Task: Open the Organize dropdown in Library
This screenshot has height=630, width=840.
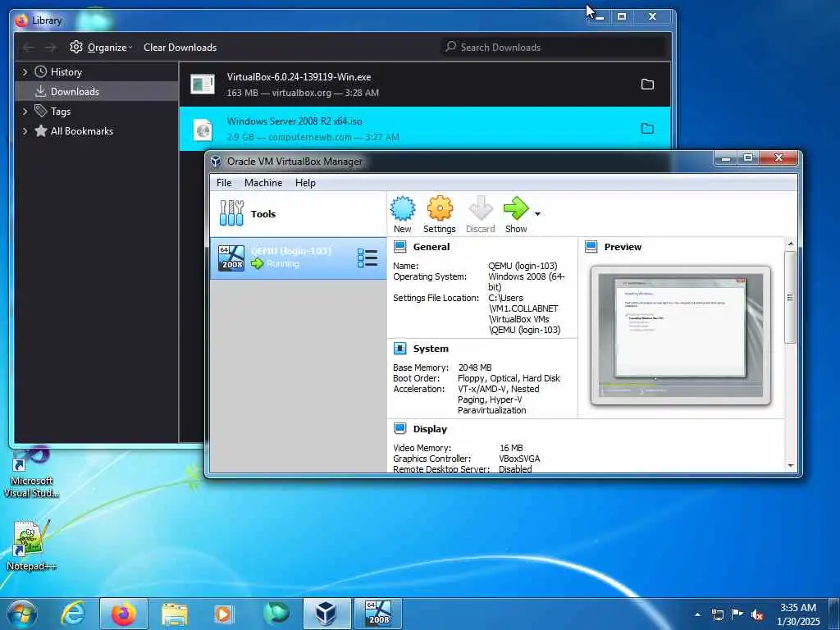Action: click(x=101, y=47)
